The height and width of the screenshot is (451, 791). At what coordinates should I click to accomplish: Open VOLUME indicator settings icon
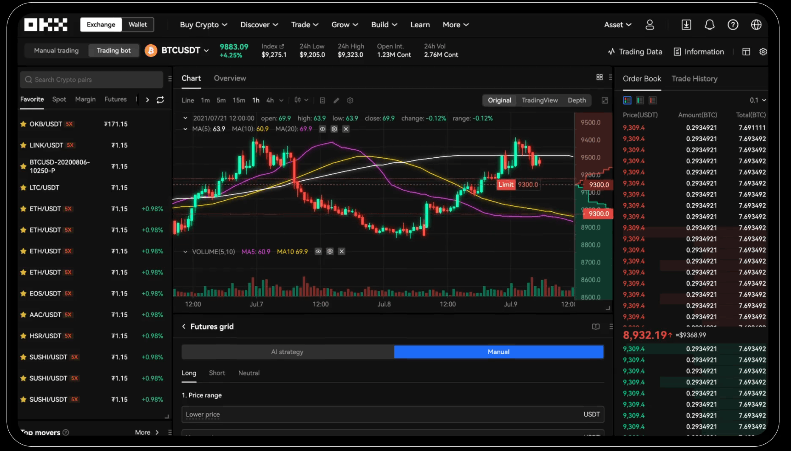pyautogui.click(x=330, y=251)
